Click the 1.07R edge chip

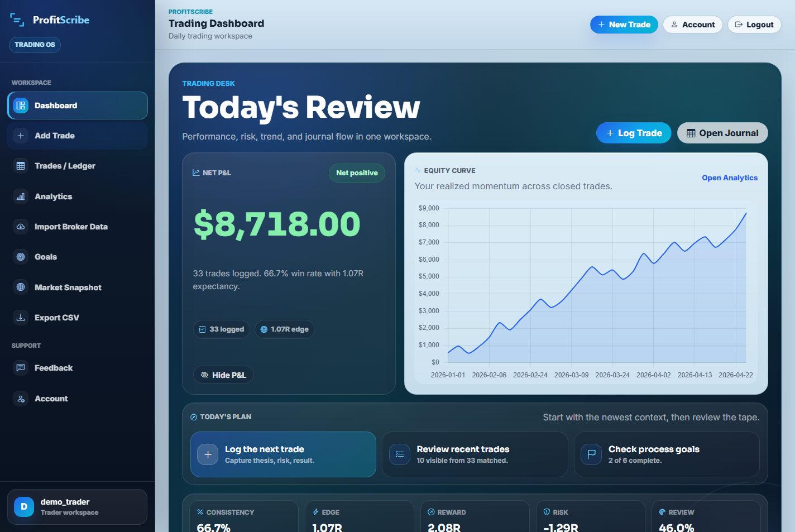(x=285, y=329)
